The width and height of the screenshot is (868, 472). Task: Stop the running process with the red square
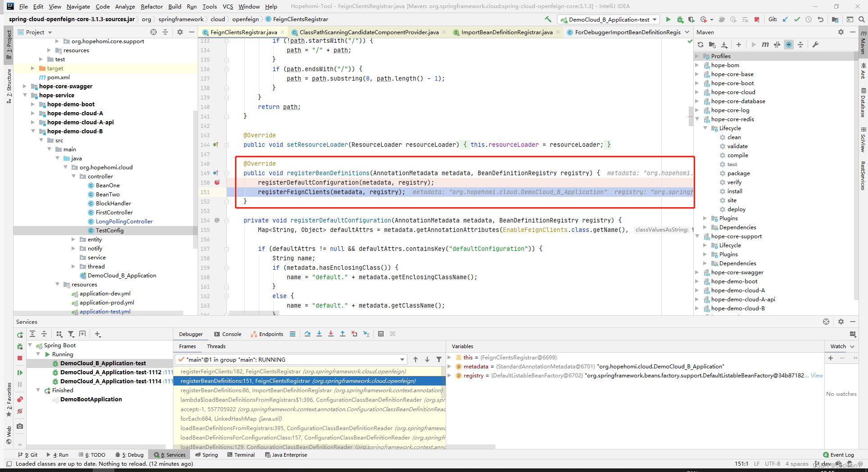(x=757, y=19)
